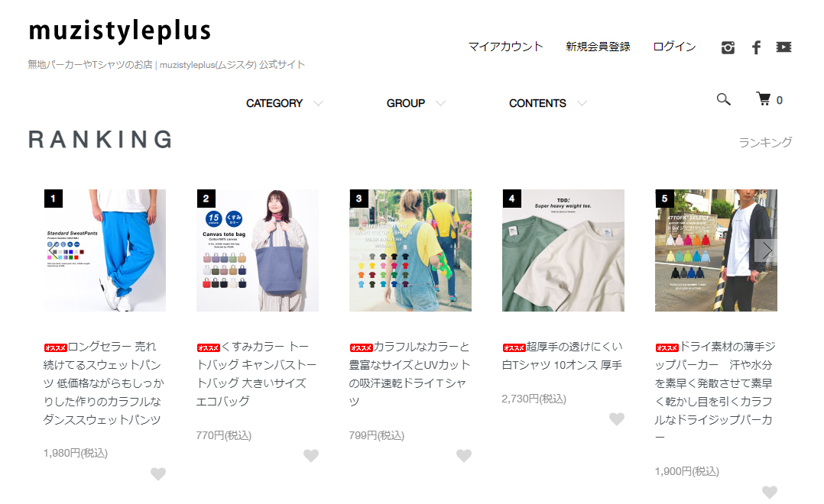The image size is (824, 504).
Task: Advance ranking carousel with right arrow
Action: pyautogui.click(x=767, y=250)
